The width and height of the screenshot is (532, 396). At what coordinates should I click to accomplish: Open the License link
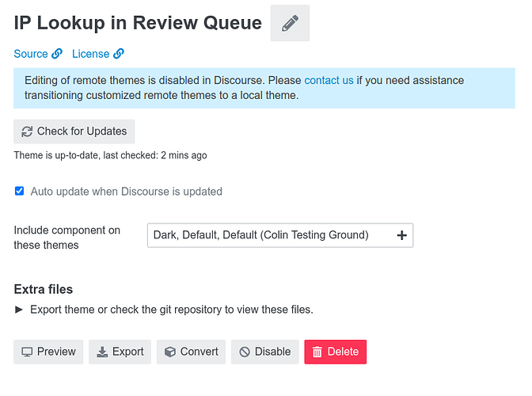(98, 54)
